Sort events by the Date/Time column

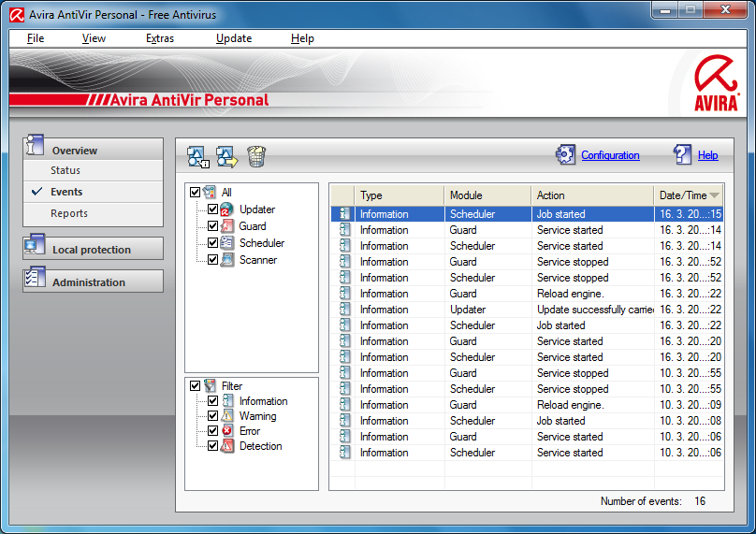point(688,195)
